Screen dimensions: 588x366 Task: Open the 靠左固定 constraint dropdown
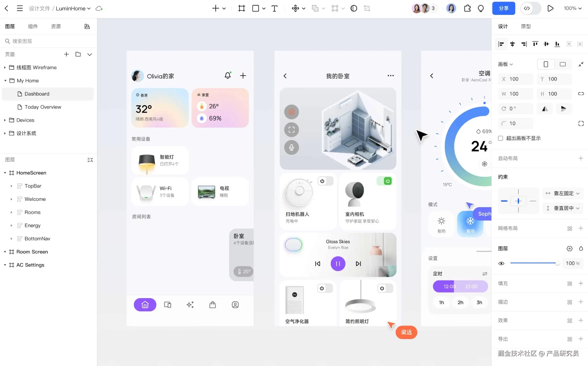[563, 193]
